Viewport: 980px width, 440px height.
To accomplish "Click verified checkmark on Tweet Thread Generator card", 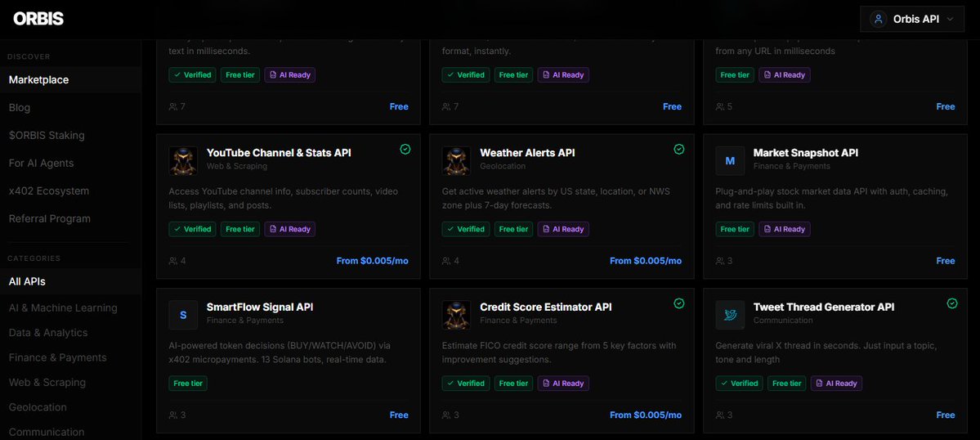I will (952, 303).
